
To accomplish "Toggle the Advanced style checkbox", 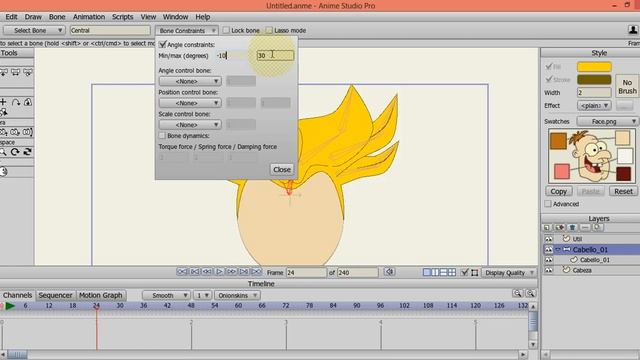I will (548, 204).
